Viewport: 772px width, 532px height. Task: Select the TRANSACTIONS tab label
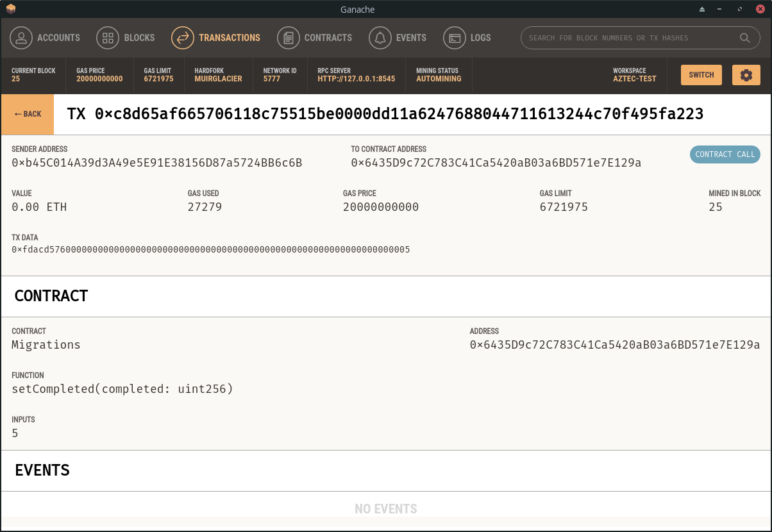click(230, 38)
